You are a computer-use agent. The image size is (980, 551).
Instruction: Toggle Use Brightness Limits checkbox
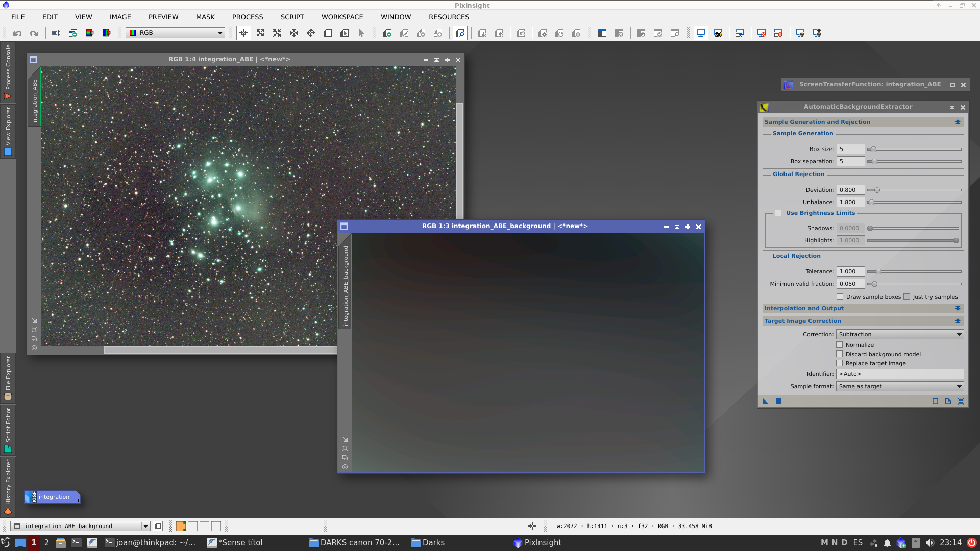click(778, 213)
